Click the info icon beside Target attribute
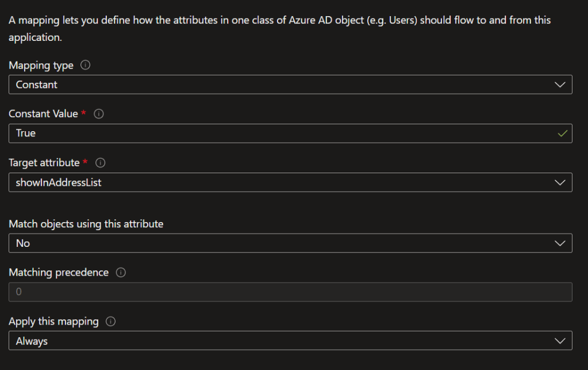This screenshot has height=370, width=588. pos(100,163)
